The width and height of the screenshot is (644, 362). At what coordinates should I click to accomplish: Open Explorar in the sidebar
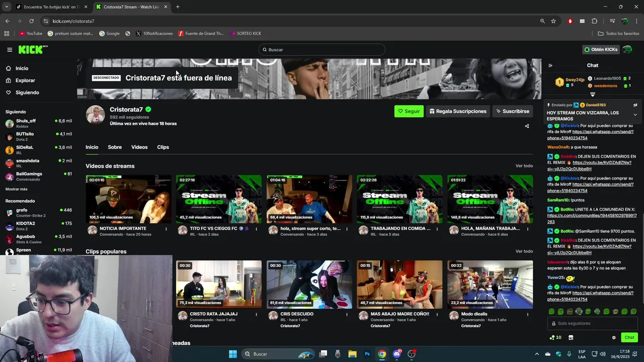(21, 80)
